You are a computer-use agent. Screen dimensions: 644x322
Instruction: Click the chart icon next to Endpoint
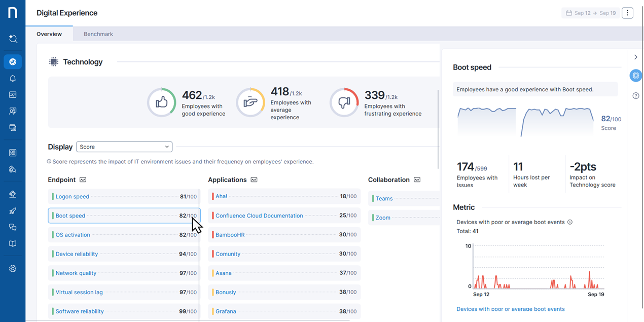pyautogui.click(x=83, y=180)
